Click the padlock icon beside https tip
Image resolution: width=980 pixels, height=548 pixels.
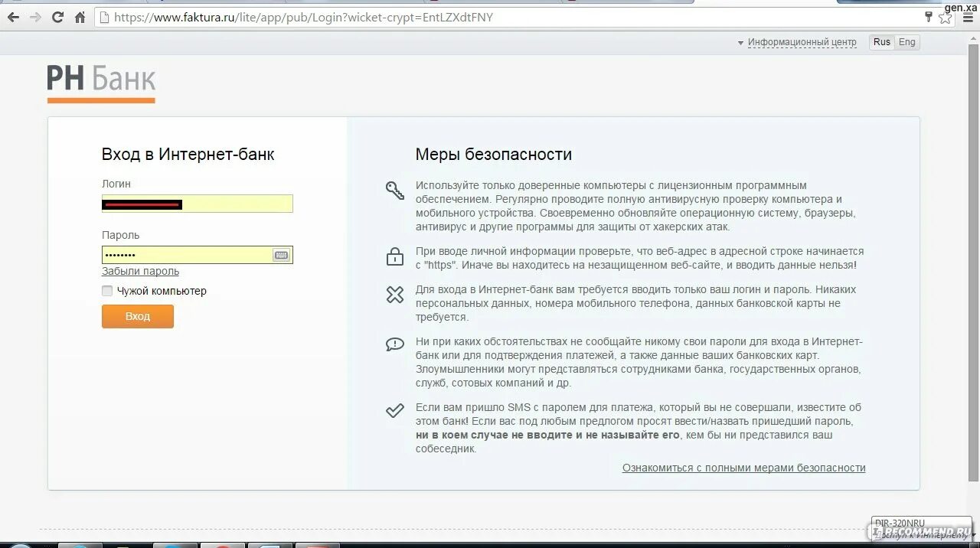click(x=395, y=256)
